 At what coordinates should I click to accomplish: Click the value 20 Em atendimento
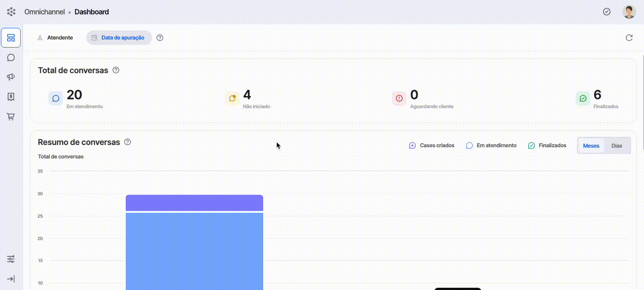pyautogui.click(x=75, y=95)
